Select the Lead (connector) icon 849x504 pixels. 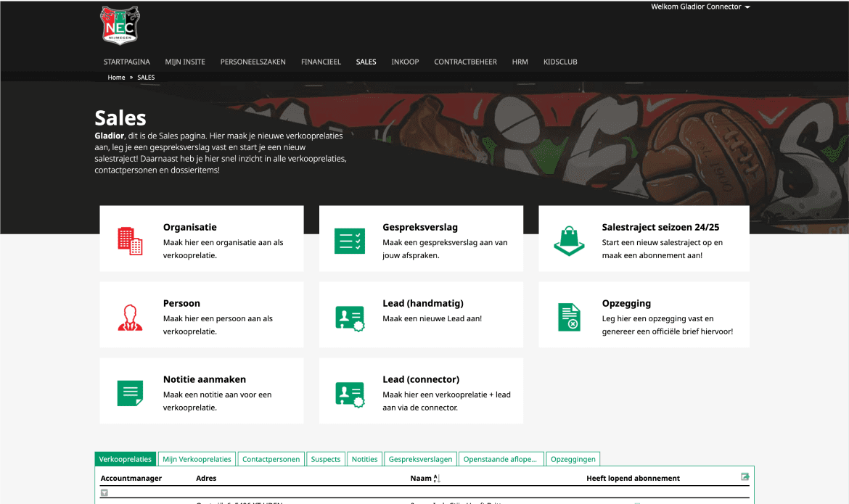click(350, 393)
